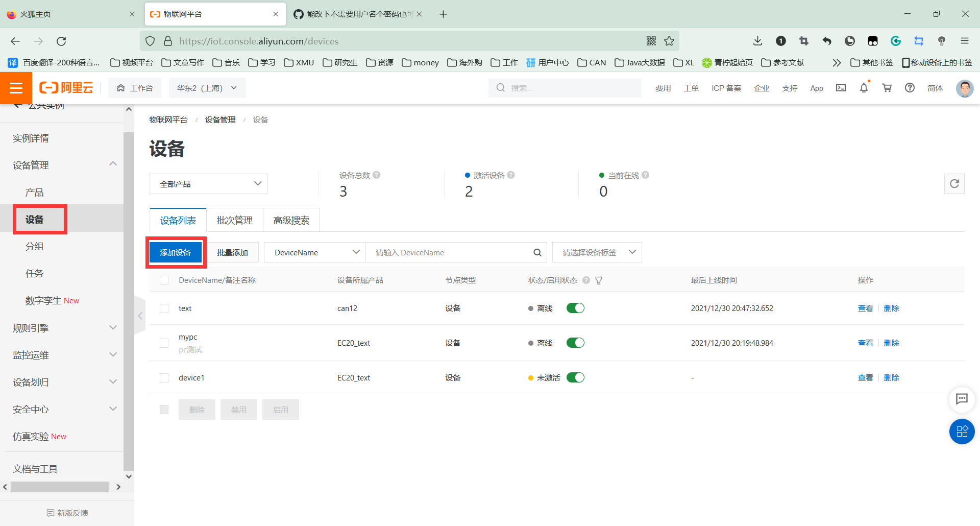The width and height of the screenshot is (980, 526).
Task: Open the page QR code icon
Action: [651, 41]
